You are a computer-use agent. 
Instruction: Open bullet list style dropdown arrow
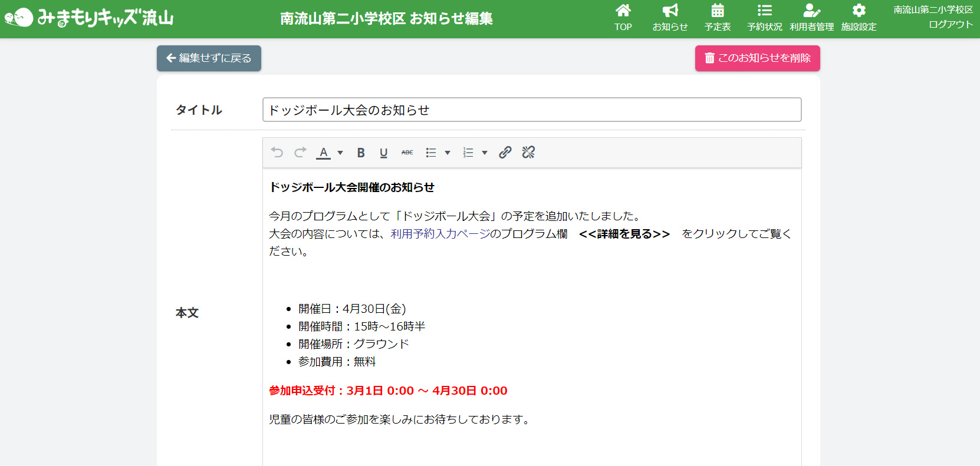[x=448, y=153]
